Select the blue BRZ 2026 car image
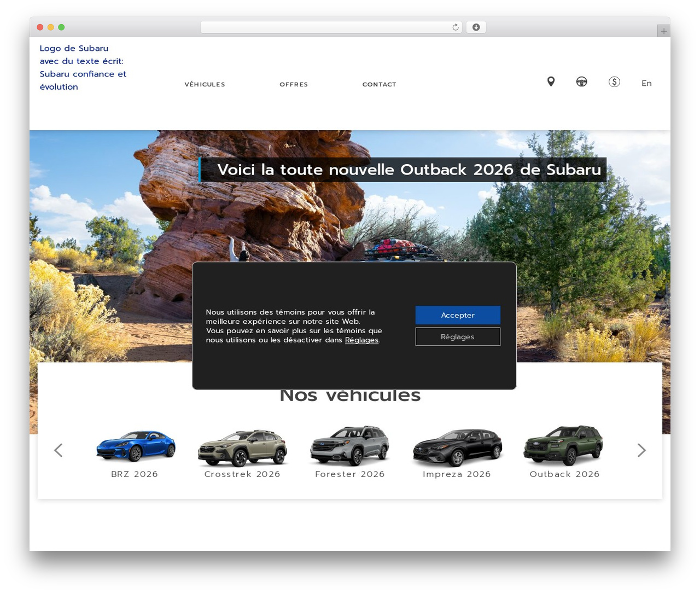 click(135, 445)
